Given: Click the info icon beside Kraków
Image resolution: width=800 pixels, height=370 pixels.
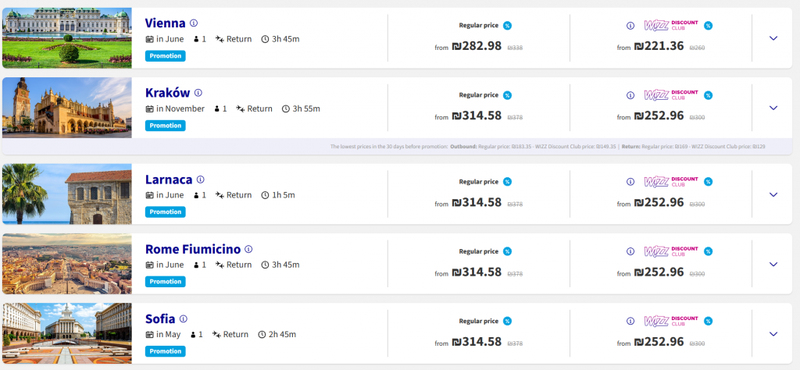Looking at the screenshot, I should click(x=198, y=93).
